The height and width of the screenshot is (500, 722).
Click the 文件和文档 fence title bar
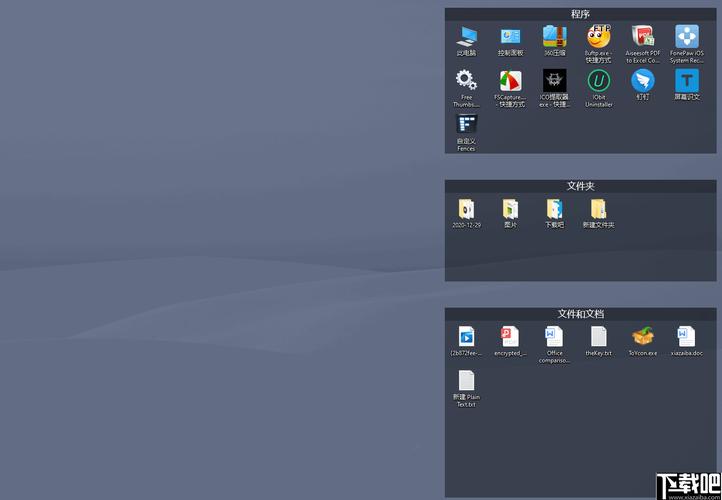click(x=580, y=314)
